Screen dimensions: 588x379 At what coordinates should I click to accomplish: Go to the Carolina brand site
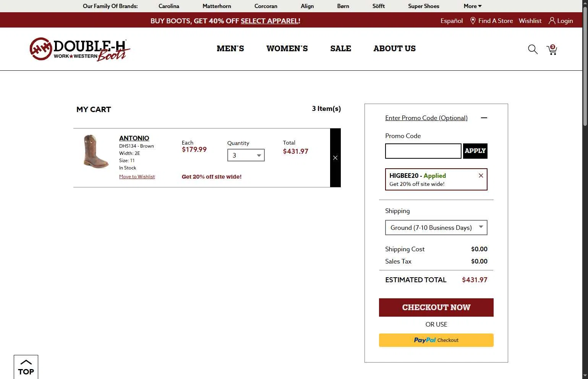169,6
